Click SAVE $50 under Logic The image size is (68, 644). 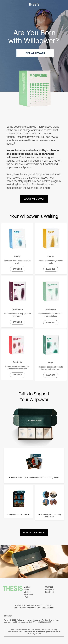coord(51,375)
